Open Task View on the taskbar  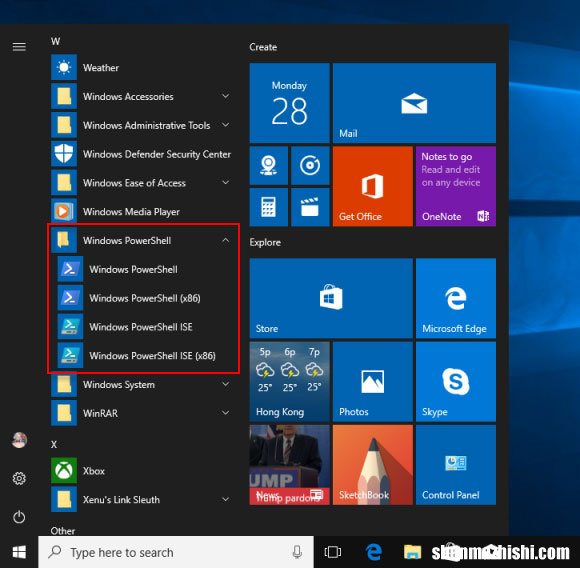tap(333, 552)
